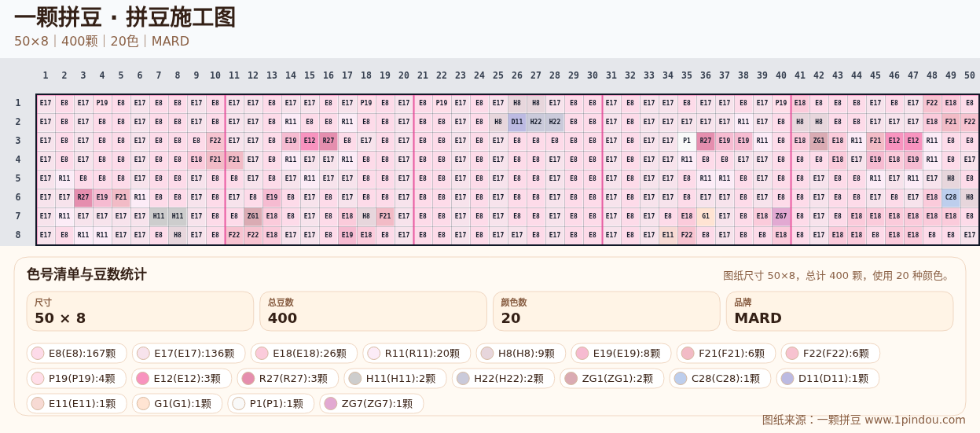This screenshot has width=980, height=433.
Task: Click row number 4 label
Action: point(18,160)
